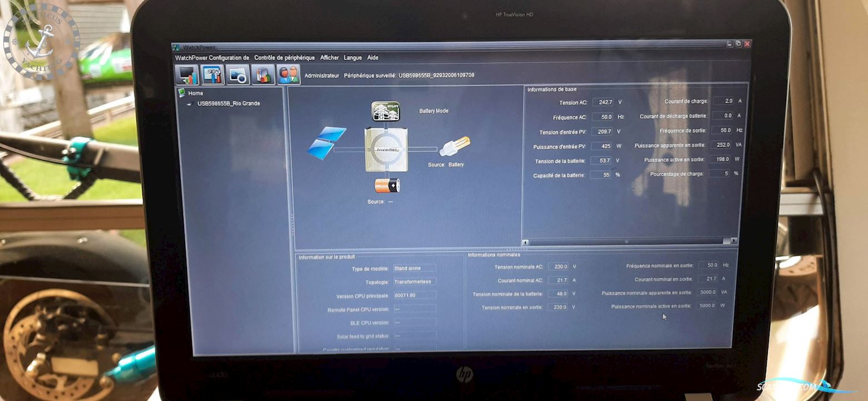
Task: Click the User Management people icon
Action: tap(288, 75)
